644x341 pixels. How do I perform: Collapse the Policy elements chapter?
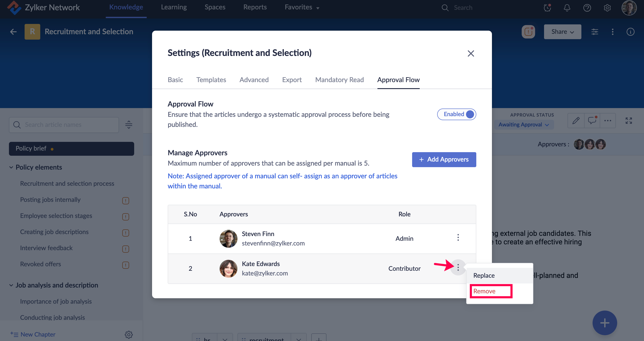(x=11, y=167)
